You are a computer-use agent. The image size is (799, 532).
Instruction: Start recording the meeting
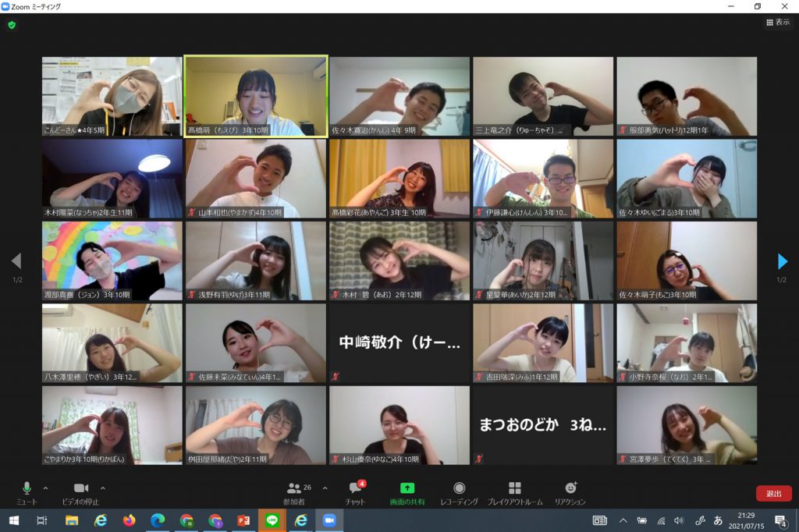(459, 491)
